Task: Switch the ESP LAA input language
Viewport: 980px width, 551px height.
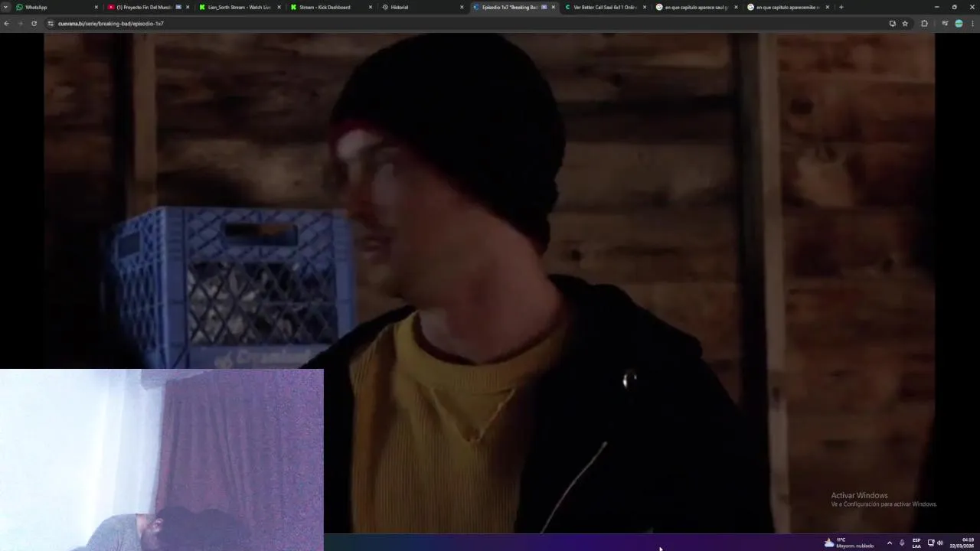Action: [916, 543]
